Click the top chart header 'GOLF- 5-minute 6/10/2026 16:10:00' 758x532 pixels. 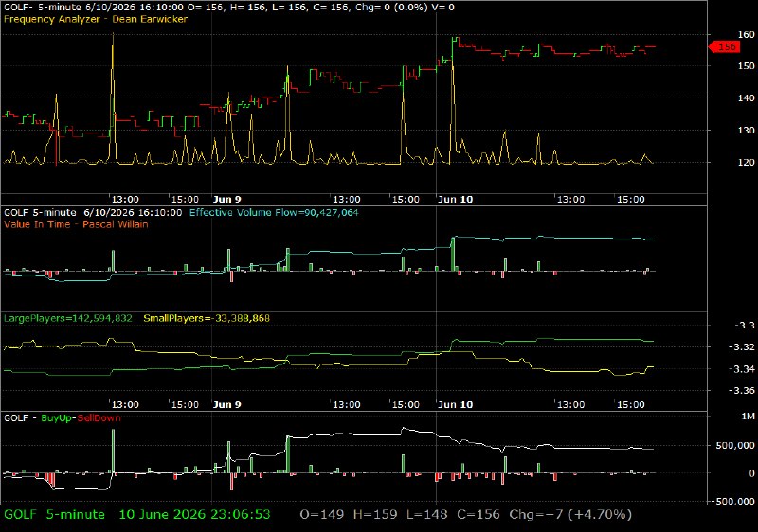pos(93,8)
